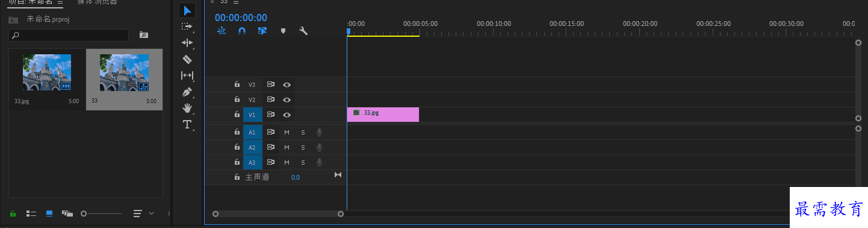Toggle lock on track V3
The width and height of the screenshot is (868, 228).
coord(237,84)
